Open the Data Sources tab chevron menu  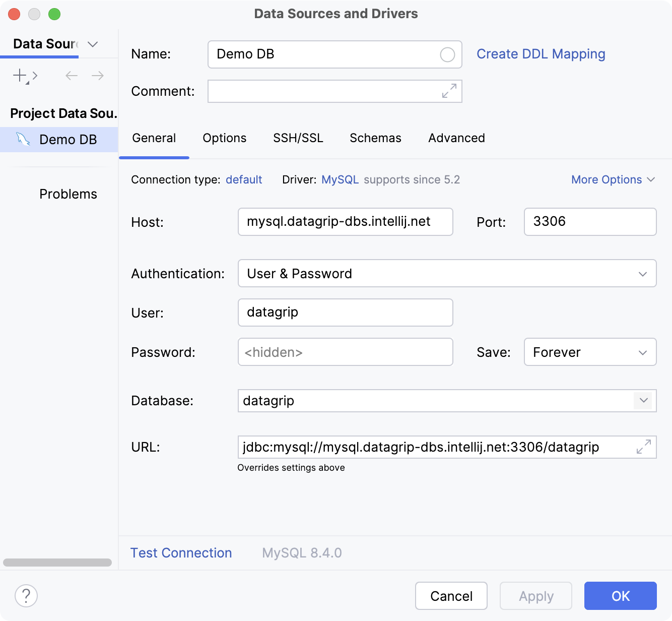92,44
